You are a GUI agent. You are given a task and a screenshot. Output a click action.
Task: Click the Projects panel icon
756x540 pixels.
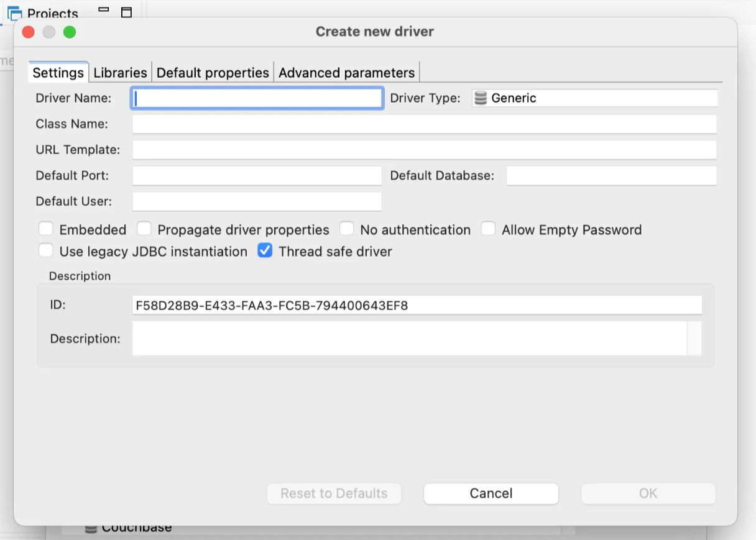coord(15,12)
